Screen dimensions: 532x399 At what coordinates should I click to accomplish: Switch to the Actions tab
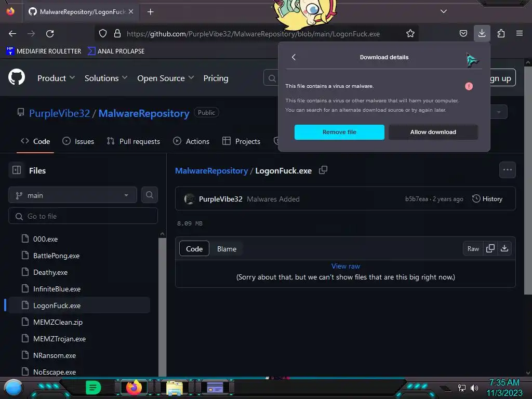tap(191, 141)
